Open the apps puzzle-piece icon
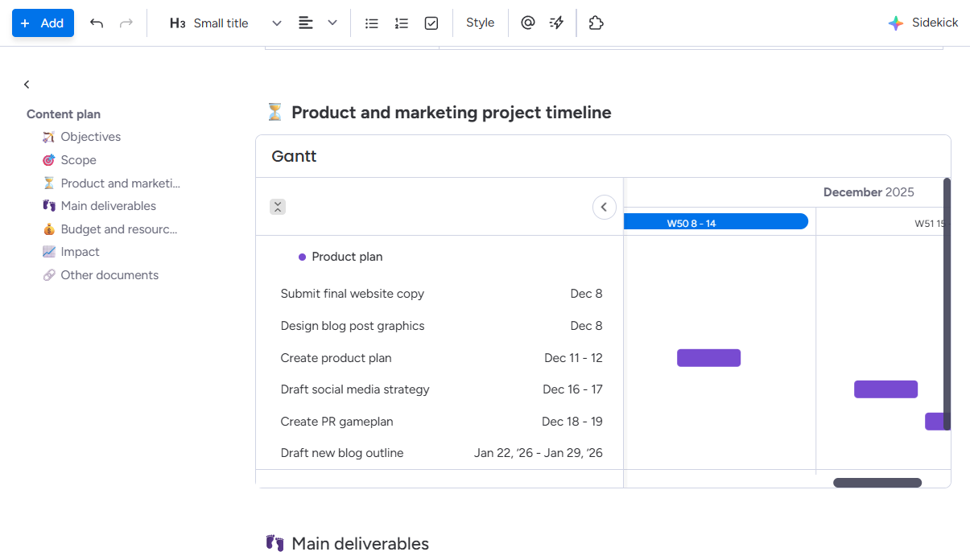The image size is (970, 560). (x=596, y=23)
